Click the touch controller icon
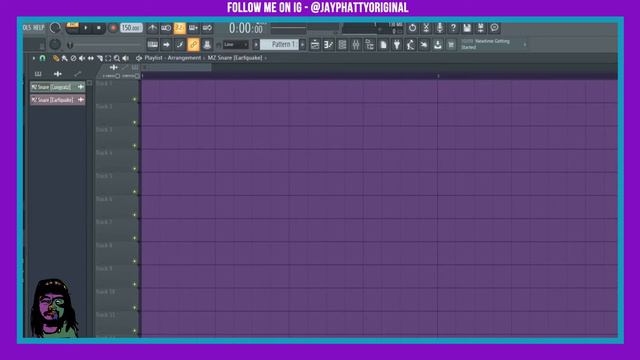640x360 pixels. point(424,44)
